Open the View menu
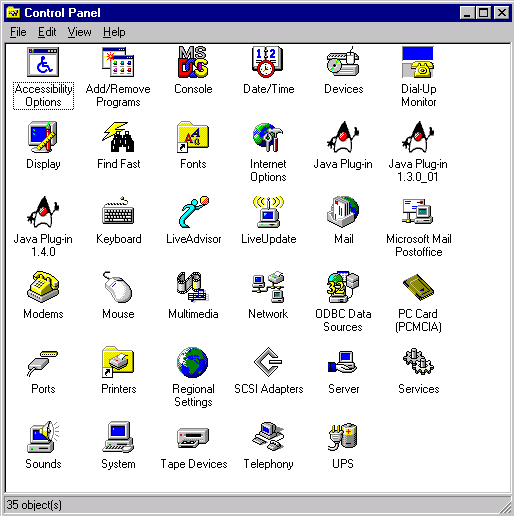The height and width of the screenshot is (516, 514). coord(79,32)
